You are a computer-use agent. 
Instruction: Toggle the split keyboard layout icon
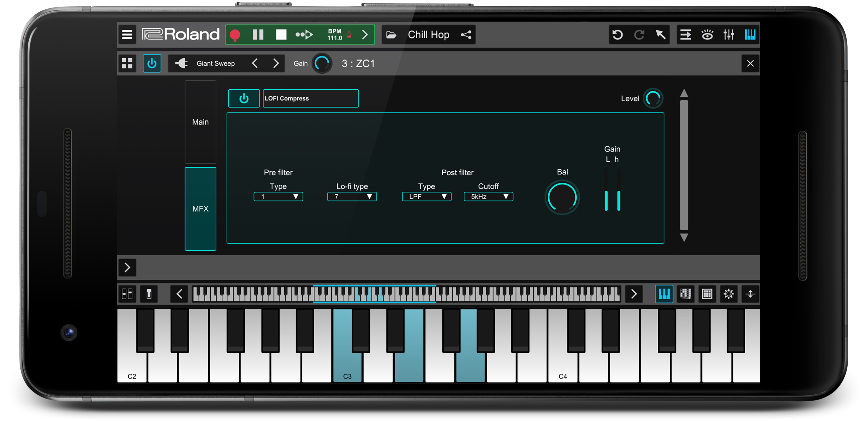(x=127, y=294)
